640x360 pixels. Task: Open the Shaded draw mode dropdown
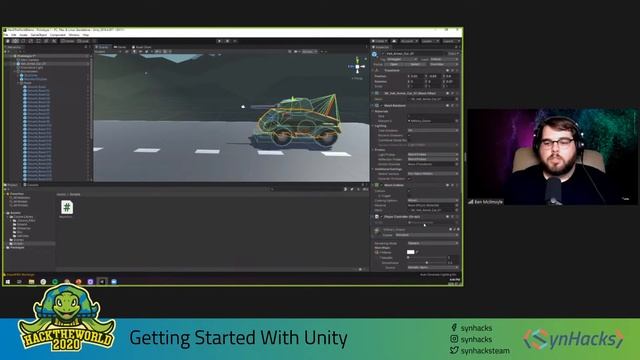107,52
